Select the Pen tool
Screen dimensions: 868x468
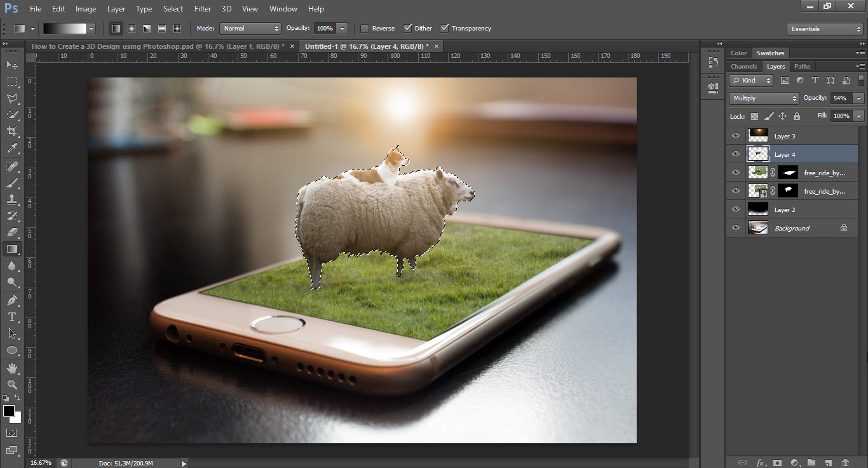pos(12,300)
